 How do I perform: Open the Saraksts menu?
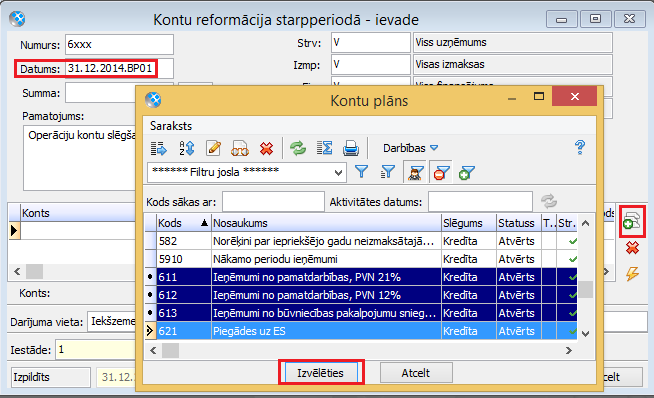[171, 126]
